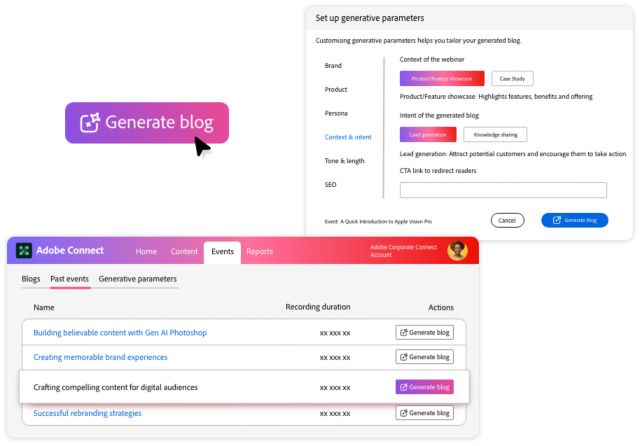Screen dimensions: 640x446
Task: Click the Adobe Connect logo icon
Action: [x=25, y=251]
